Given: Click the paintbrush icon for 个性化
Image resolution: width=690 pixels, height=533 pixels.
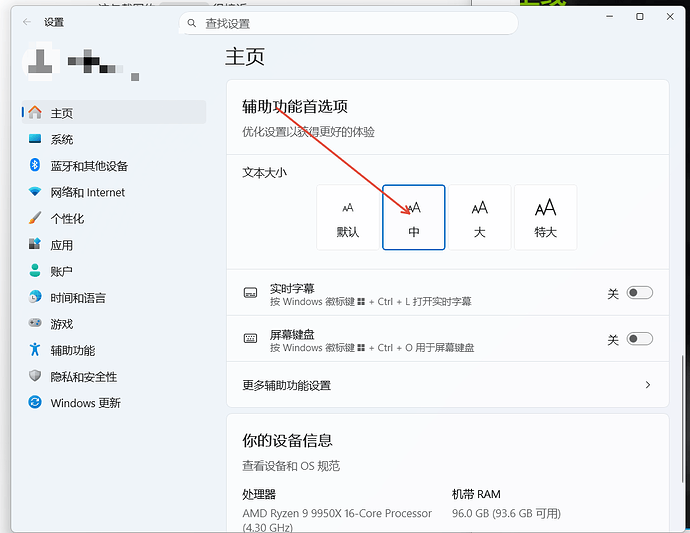Looking at the screenshot, I should click(35, 218).
